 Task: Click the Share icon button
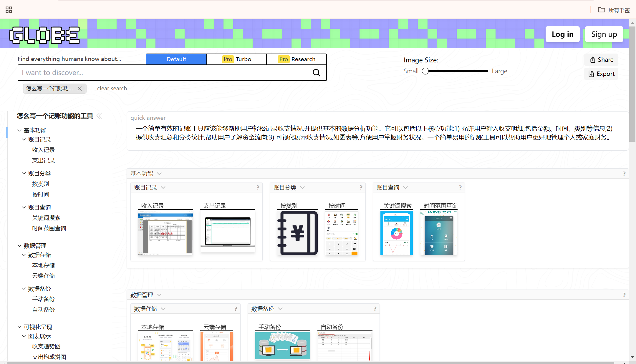pos(601,60)
